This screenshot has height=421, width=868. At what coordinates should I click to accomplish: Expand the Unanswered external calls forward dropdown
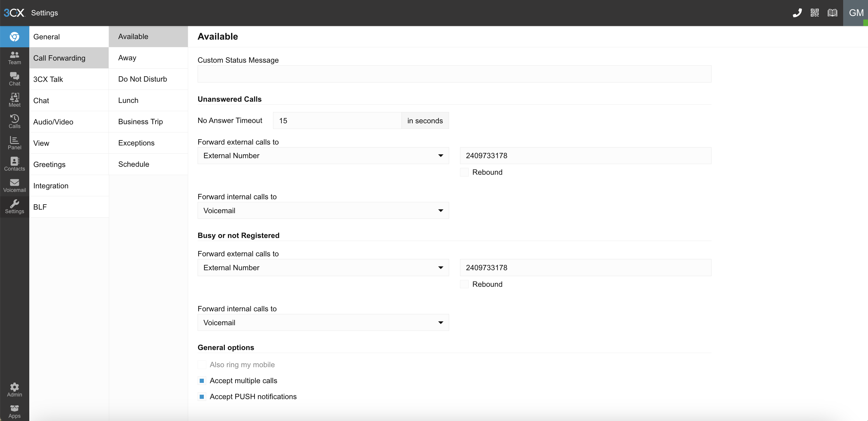point(323,156)
